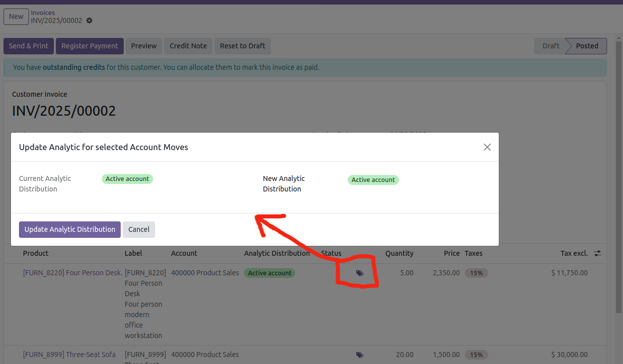Close the Update Analytic dialog
Image resolution: width=623 pixels, height=364 pixels.
487,147
